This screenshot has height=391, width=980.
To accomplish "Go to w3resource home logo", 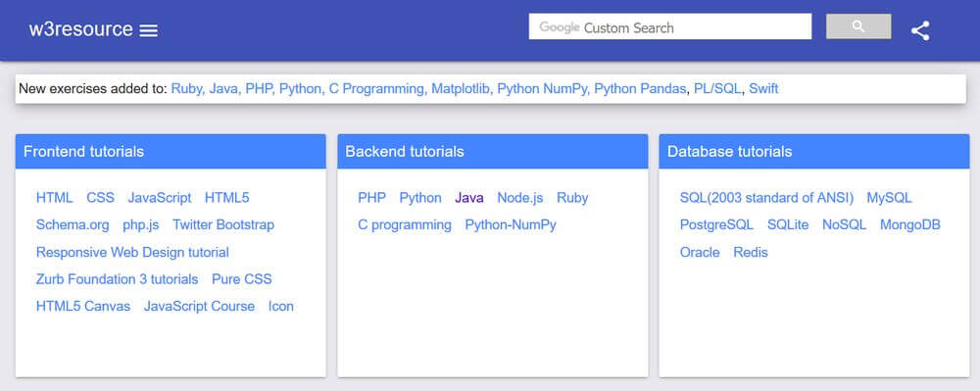I will click(x=80, y=29).
